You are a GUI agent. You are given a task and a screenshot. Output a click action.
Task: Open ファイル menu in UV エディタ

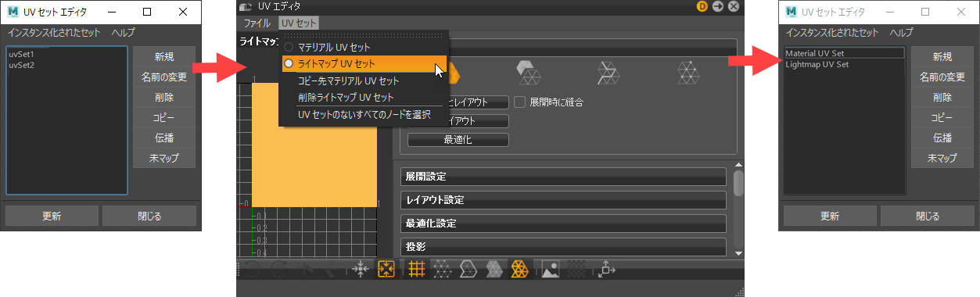tap(257, 23)
